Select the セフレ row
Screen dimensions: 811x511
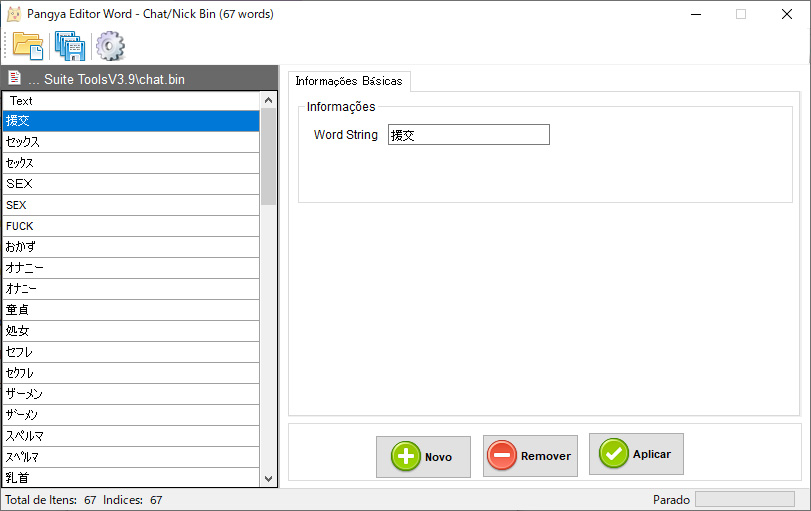131,352
